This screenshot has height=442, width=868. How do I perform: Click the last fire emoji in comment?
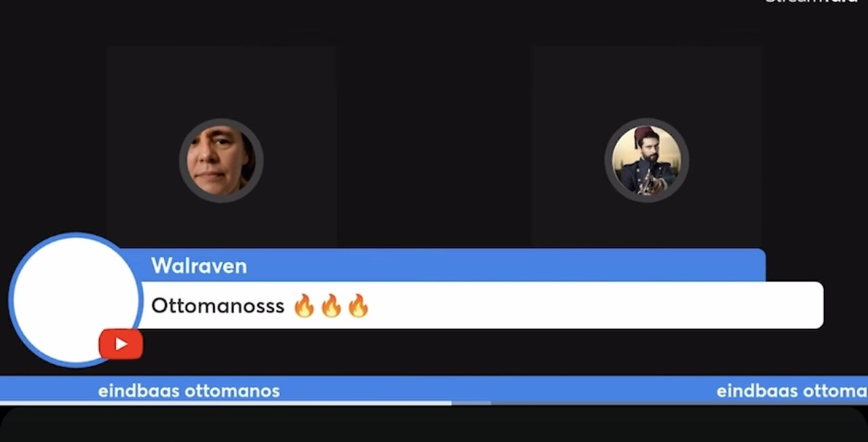pos(357,306)
